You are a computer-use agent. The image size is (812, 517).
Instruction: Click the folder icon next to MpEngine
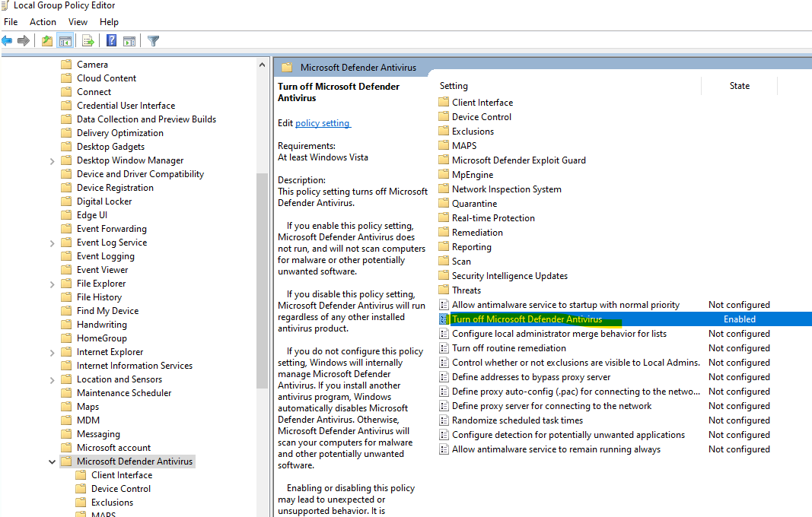tap(444, 174)
